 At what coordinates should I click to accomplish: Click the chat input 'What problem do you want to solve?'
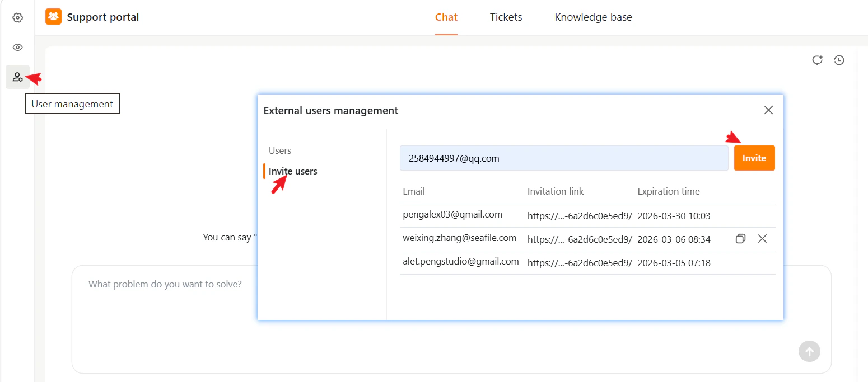(451, 319)
